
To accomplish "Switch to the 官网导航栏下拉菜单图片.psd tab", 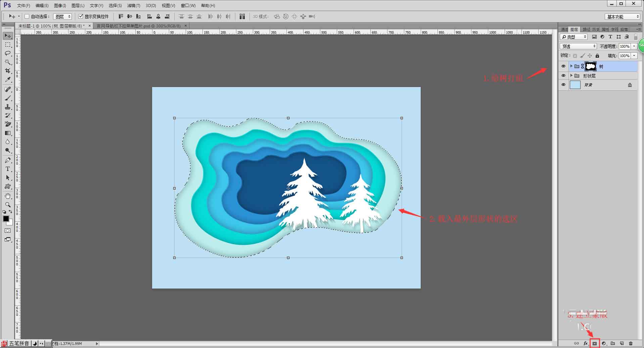I will click(x=139, y=26).
